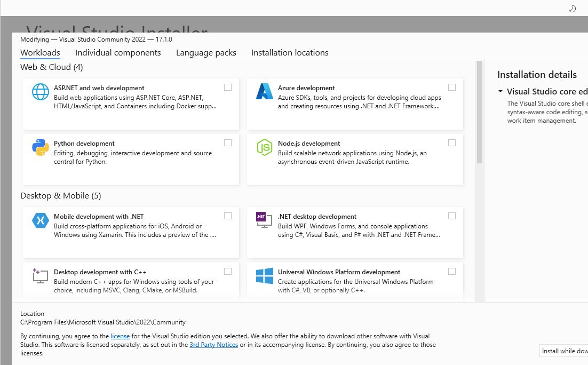Switch to the Individual components tab
The image size is (588, 365).
pos(118,52)
